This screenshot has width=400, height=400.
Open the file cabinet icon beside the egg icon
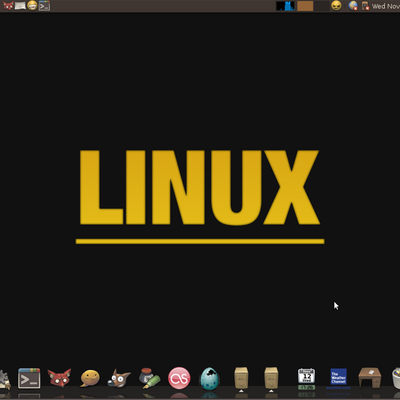[241, 378]
